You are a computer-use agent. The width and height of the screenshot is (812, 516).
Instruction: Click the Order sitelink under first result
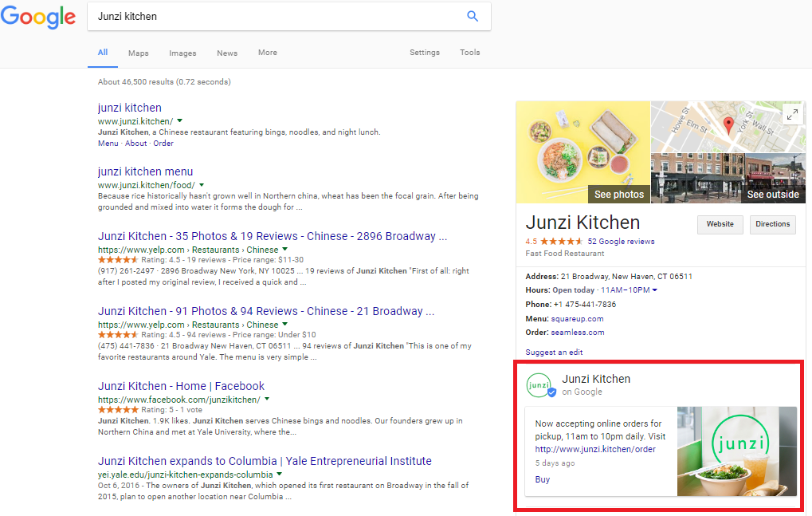[x=163, y=144]
